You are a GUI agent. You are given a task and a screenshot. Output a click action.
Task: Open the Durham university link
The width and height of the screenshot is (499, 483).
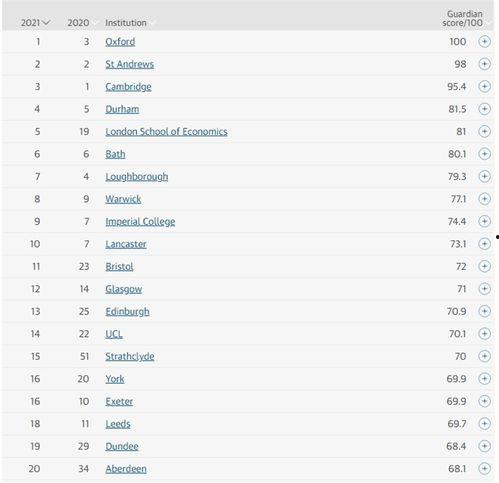(122, 109)
